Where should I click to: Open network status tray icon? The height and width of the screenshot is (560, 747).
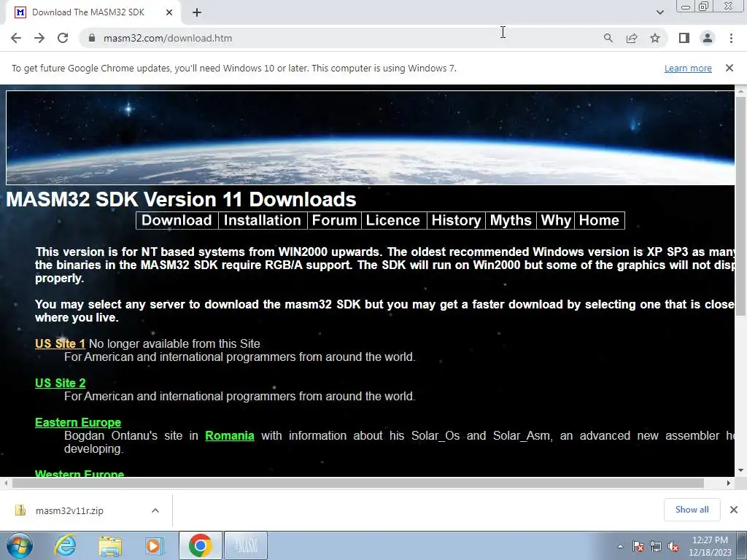click(656, 546)
